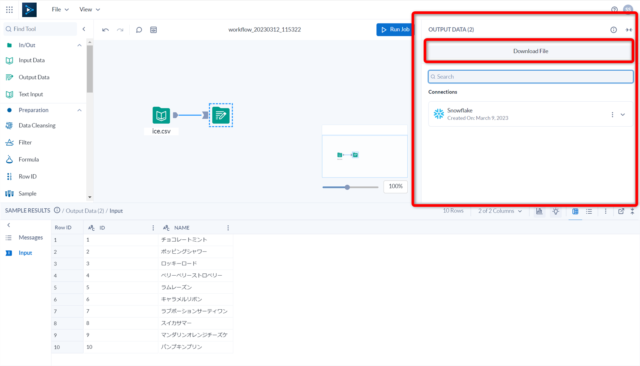The height and width of the screenshot is (366, 640).
Task: Expand the Snowflake connection chevron
Action: tap(623, 115)
